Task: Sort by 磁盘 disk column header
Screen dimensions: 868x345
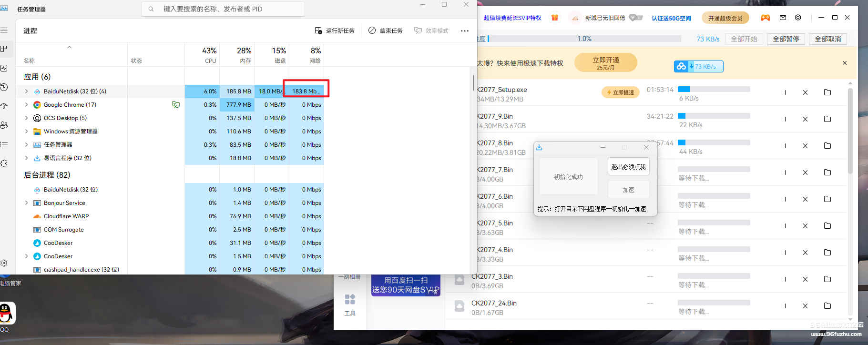Action: coord(272,55)
